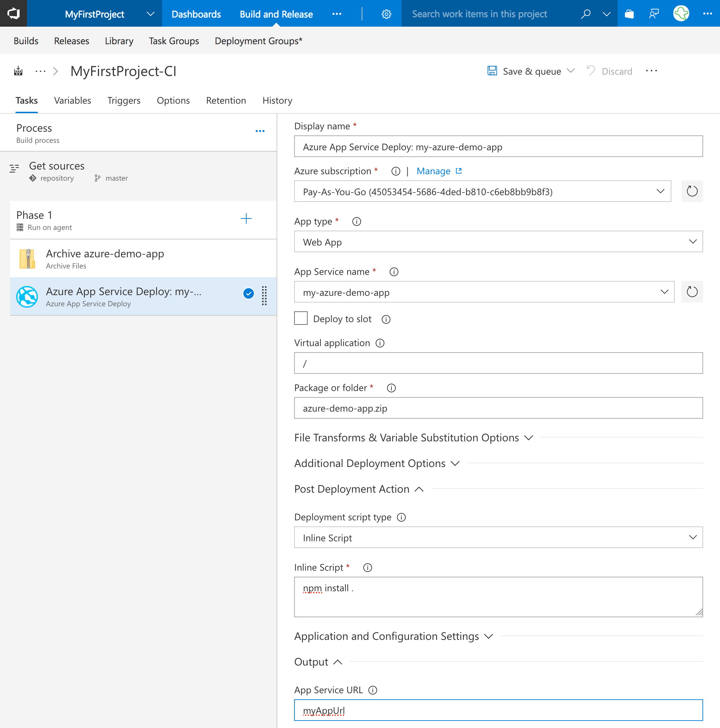Go to Deployment Groups page
Screen dimensions: 720x728
click(x=258, y=41)
